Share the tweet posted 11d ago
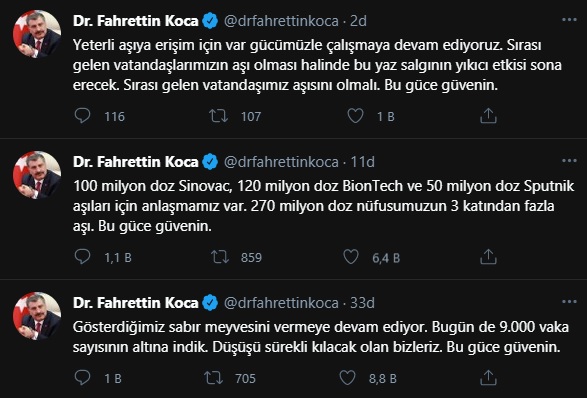This screenshot has height=398, width=587. click(x=488, y=257)
